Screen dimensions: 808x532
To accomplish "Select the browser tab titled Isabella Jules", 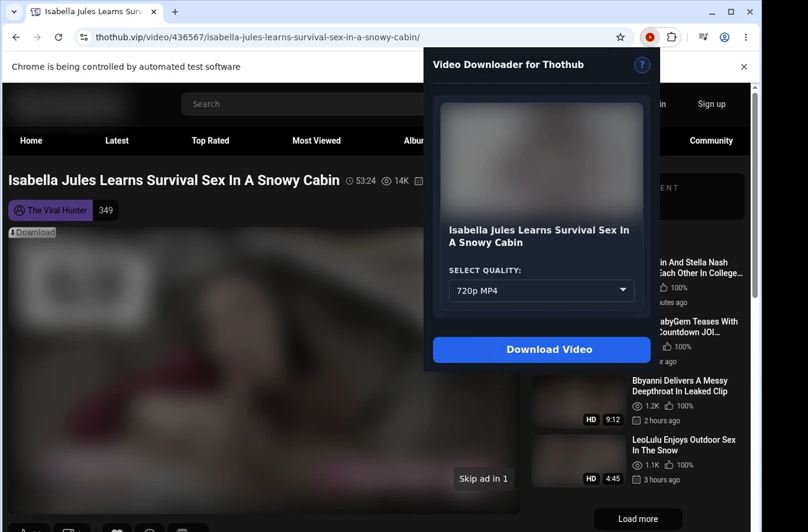I will tap(94, 12).
